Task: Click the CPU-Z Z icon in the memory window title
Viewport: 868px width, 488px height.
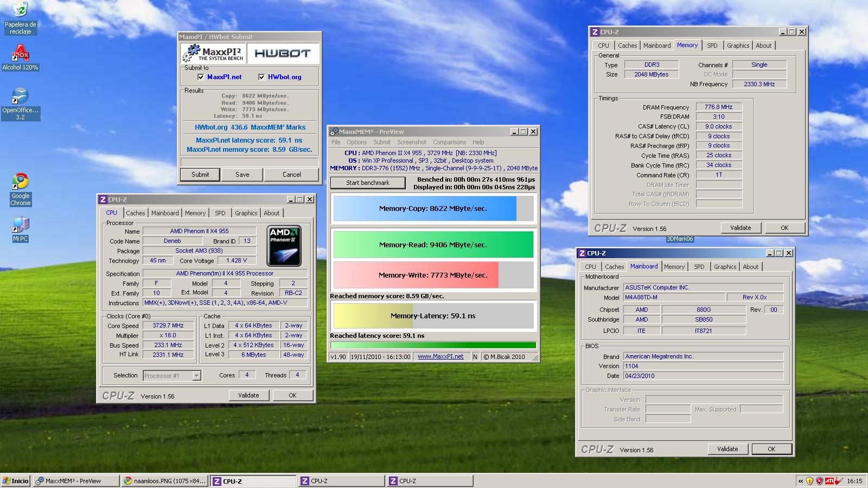Action: coord(595,32)
